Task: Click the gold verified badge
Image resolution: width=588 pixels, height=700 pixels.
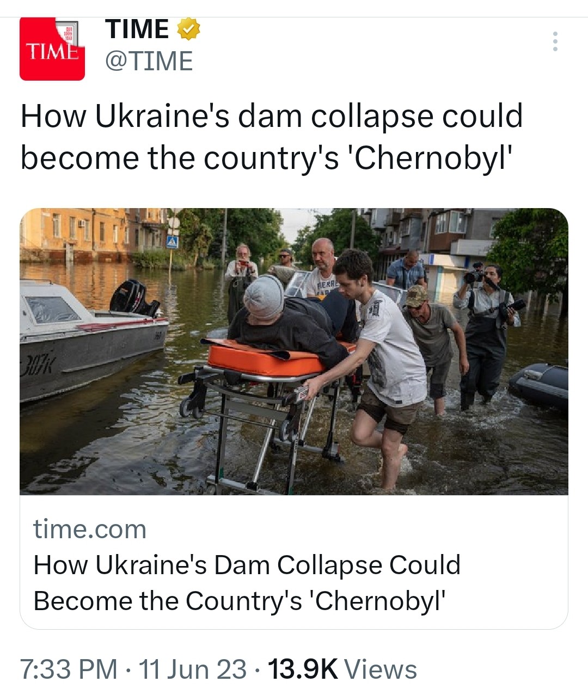Action: (x=188, y=29)
